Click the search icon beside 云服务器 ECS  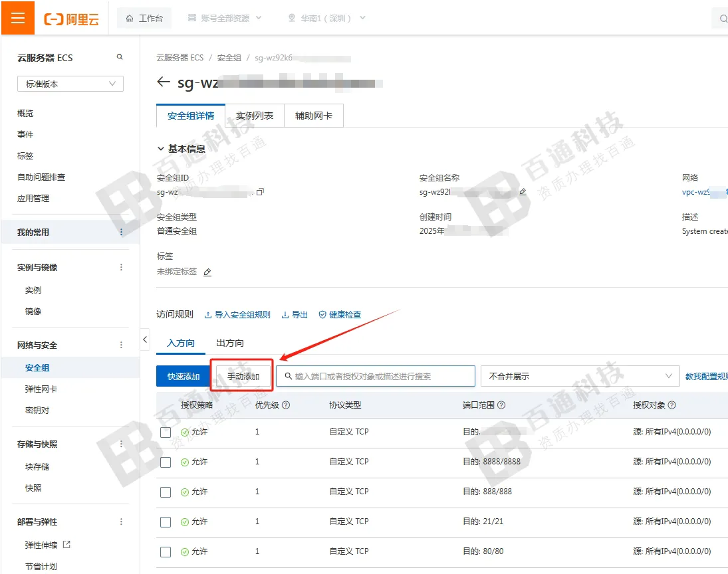click(120, 58)
